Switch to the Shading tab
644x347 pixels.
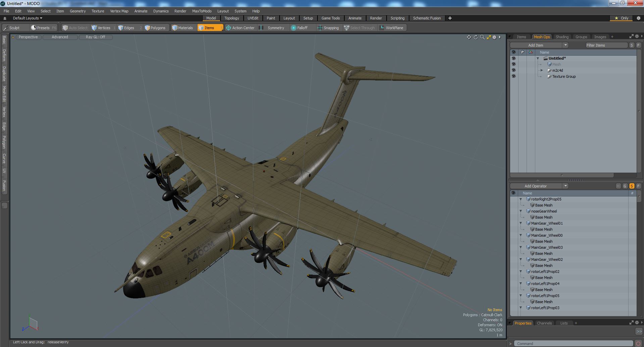562,37
